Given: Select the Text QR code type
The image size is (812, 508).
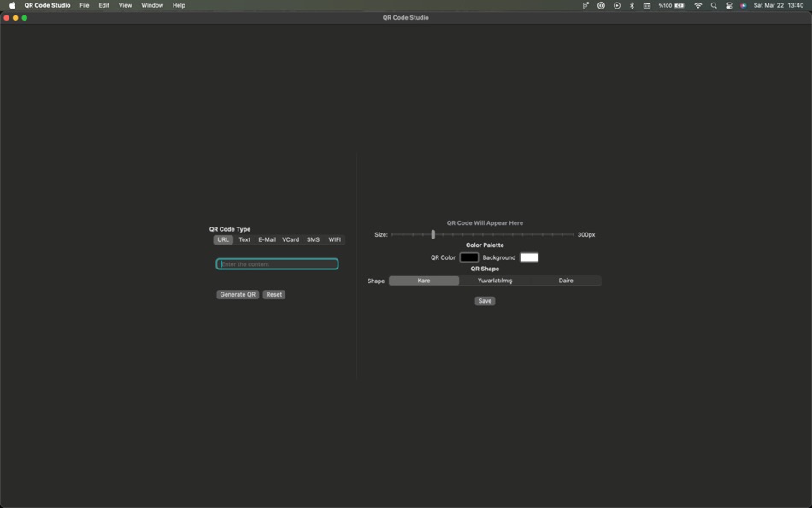Looking at the screenshot, I should (244, 240).
